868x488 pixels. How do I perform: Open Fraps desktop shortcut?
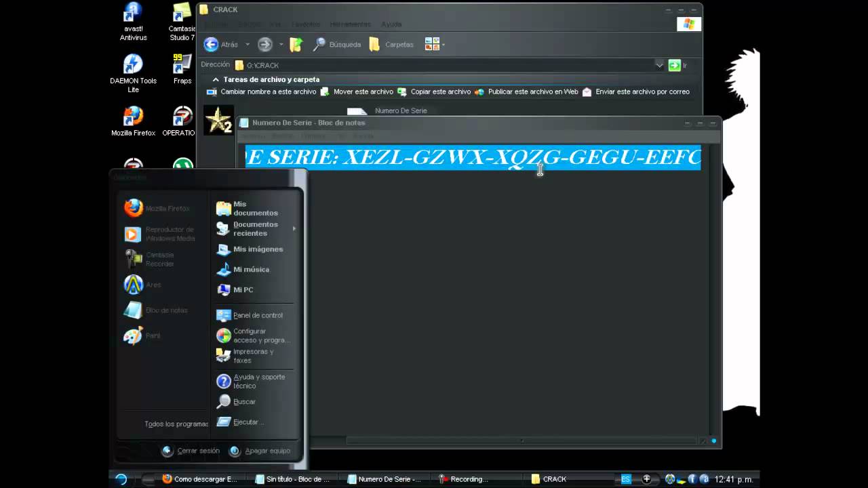tap(182, 69)
